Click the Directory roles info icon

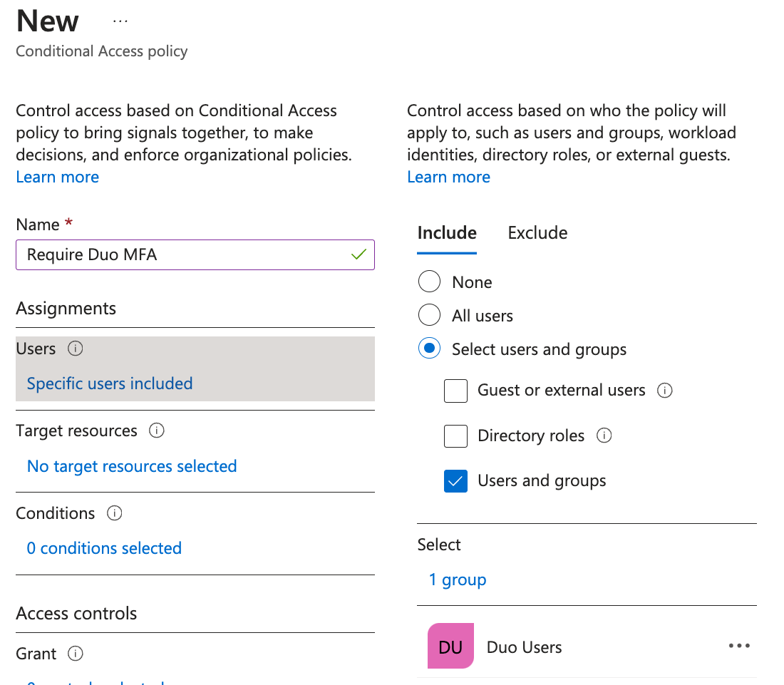pos(604,436)
